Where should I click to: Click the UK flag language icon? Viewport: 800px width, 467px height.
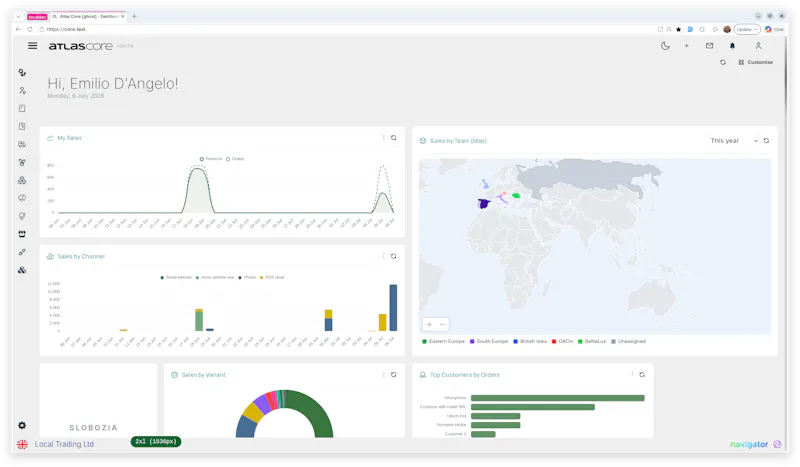(22, 444)
